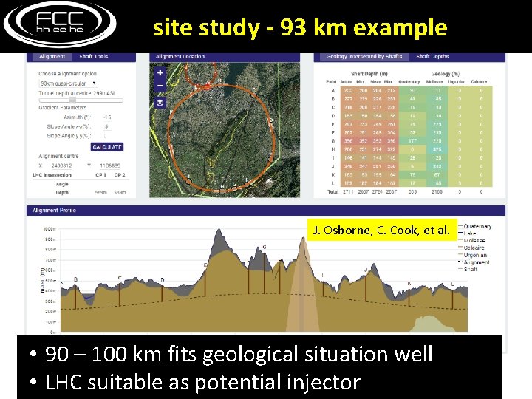This screenshot has height=399, width=532.
Task: Edit the alignment centre X field
Action: coord(62,166)
